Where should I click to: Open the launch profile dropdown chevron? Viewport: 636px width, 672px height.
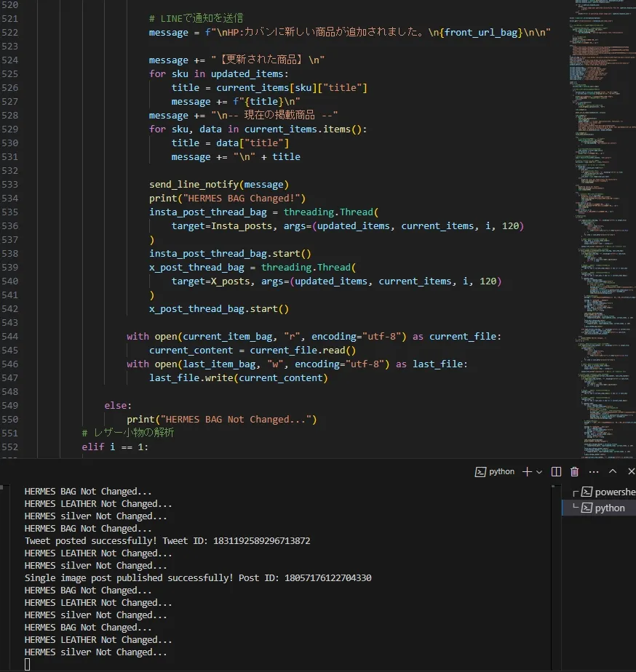(539, 472)
